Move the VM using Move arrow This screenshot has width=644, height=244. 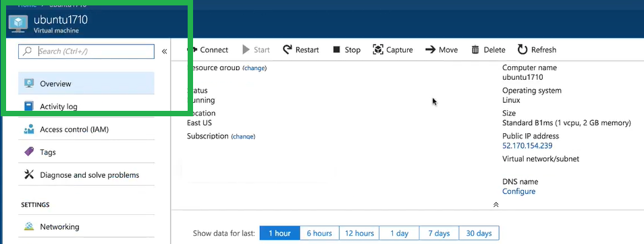pos(430,50)
